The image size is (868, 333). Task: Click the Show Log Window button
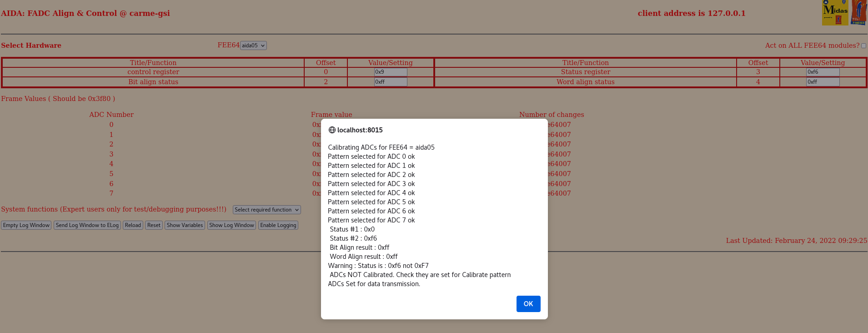[232, 225]
